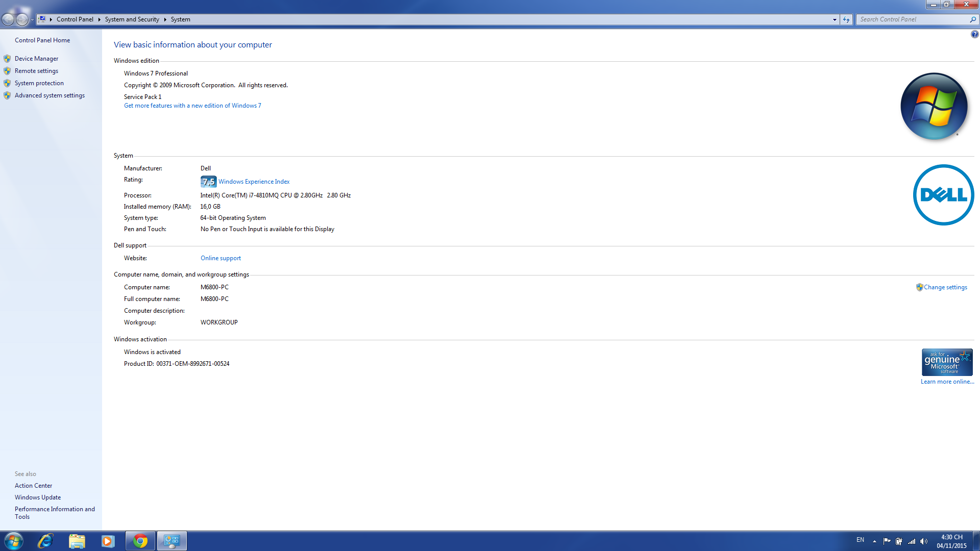Click Change settings link
Screen dimensions: 980x551
(x=945, y=287)
